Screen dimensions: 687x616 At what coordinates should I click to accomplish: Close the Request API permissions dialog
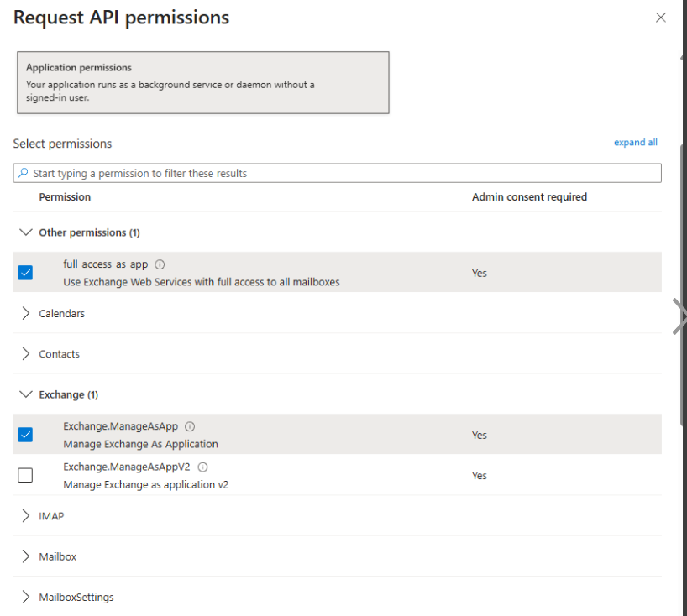tap(661, 17)
